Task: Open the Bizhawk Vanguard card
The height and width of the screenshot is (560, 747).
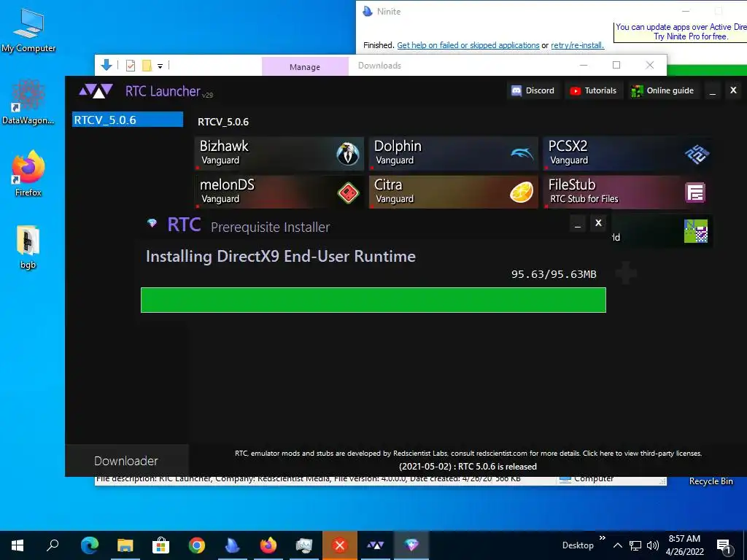Action: 279,153
